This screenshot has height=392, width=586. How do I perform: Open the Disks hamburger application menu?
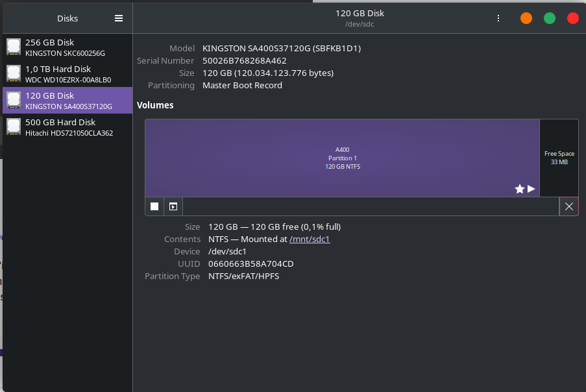click(x=119, y=18)
